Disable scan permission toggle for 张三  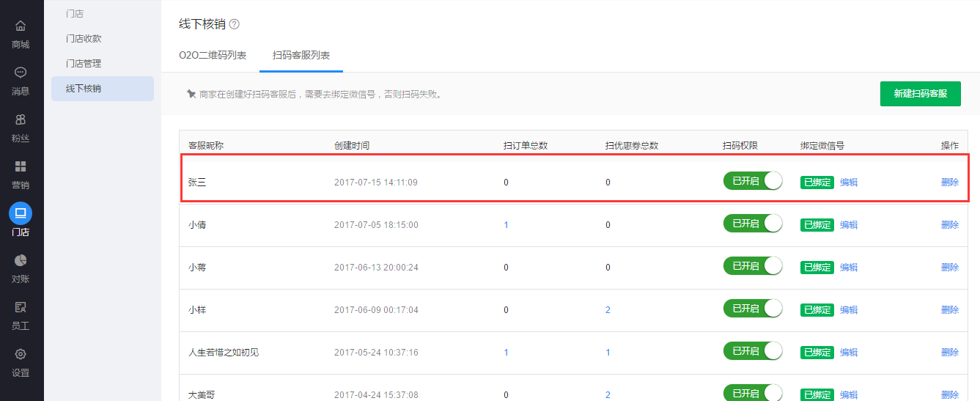[753, 181]
